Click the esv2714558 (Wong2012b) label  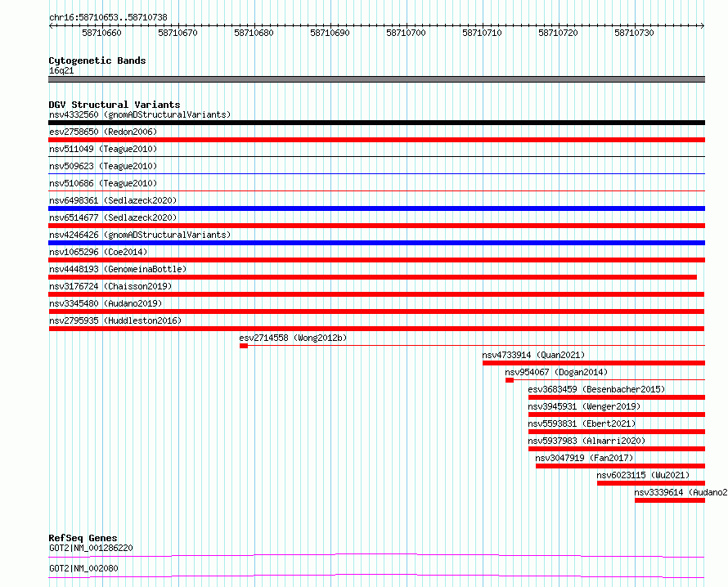pyautogui.click(x=293, y=338)
